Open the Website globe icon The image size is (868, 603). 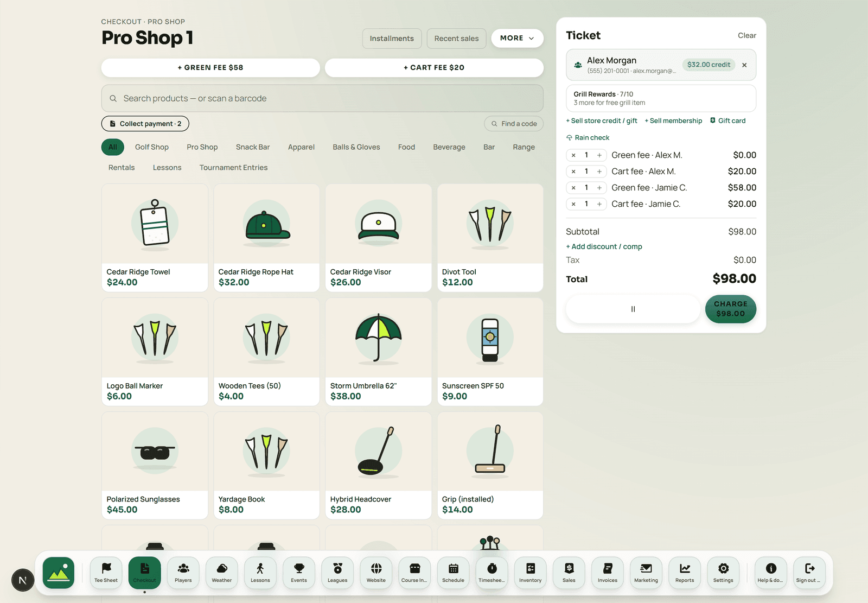tap(376, 573)
